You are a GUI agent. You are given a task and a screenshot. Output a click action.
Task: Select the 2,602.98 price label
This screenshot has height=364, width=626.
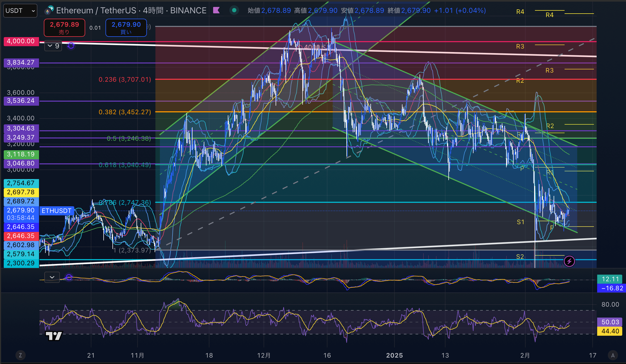coord(21,245)
